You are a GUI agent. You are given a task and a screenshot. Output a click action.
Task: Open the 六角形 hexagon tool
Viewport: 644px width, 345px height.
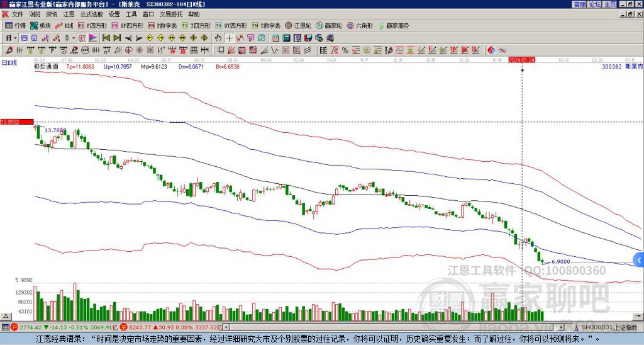click(x=360, y=25)
